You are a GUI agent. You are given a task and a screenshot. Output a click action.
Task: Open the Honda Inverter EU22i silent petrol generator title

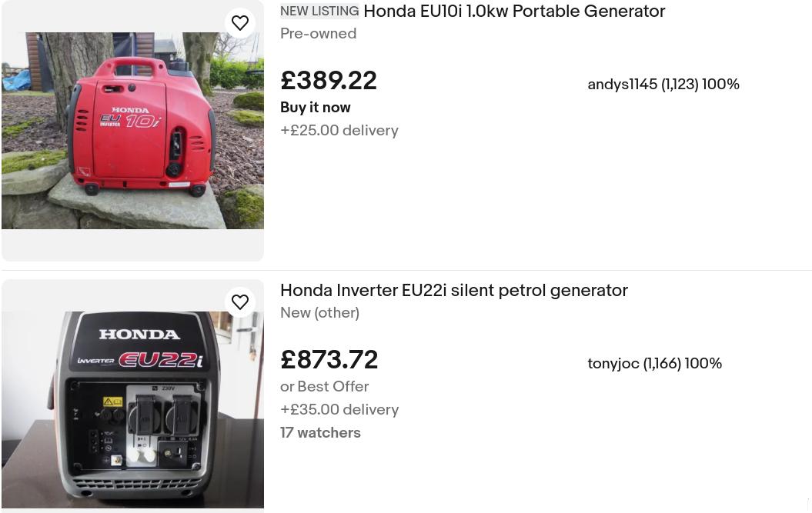pyautogui.click(x=454, y=291)
